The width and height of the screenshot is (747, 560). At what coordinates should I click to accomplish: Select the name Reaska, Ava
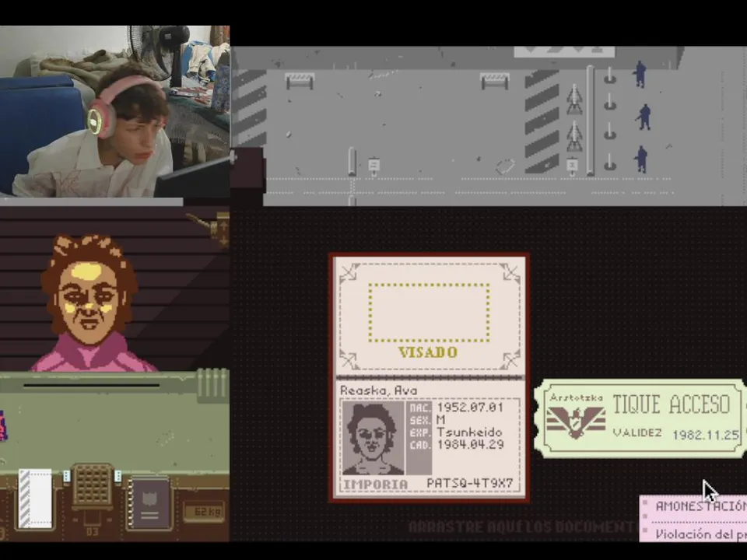(x=379, y=390)
